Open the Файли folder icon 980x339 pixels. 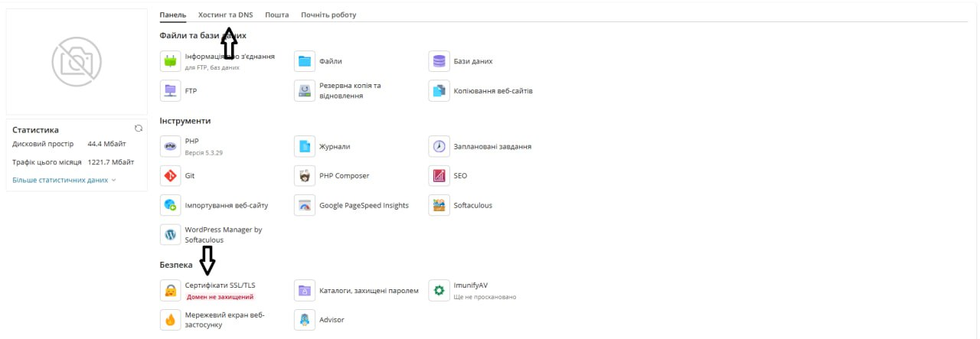point(305,61)
